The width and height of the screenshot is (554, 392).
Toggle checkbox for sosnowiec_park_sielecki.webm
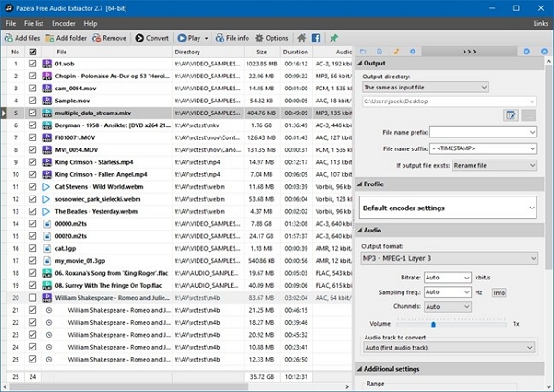(x=32, y=199)
